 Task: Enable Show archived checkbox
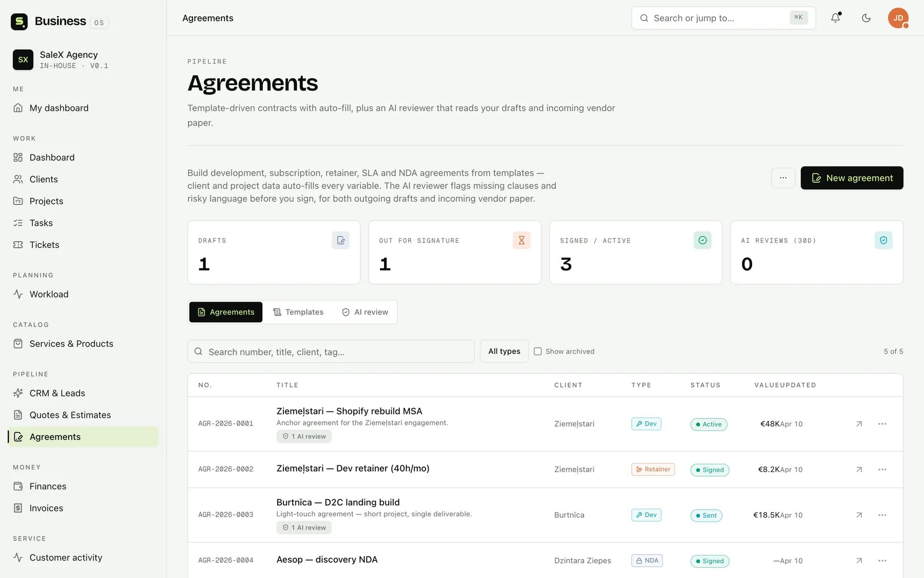tap(537, 351)
